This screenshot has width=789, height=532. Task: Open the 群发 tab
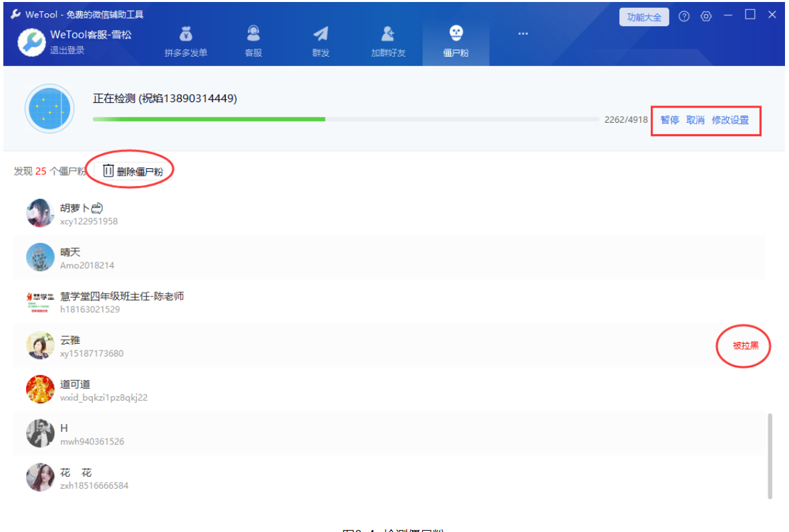coord(321,42)
